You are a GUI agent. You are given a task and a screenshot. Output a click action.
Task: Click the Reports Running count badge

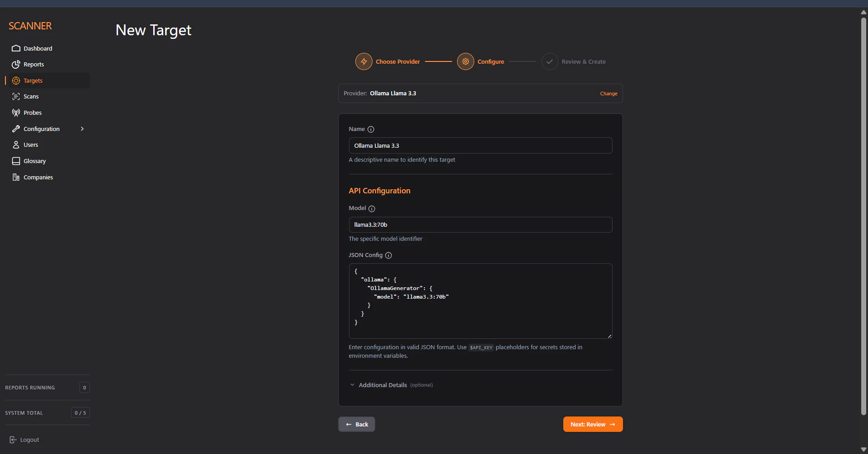tap(85, 388)
